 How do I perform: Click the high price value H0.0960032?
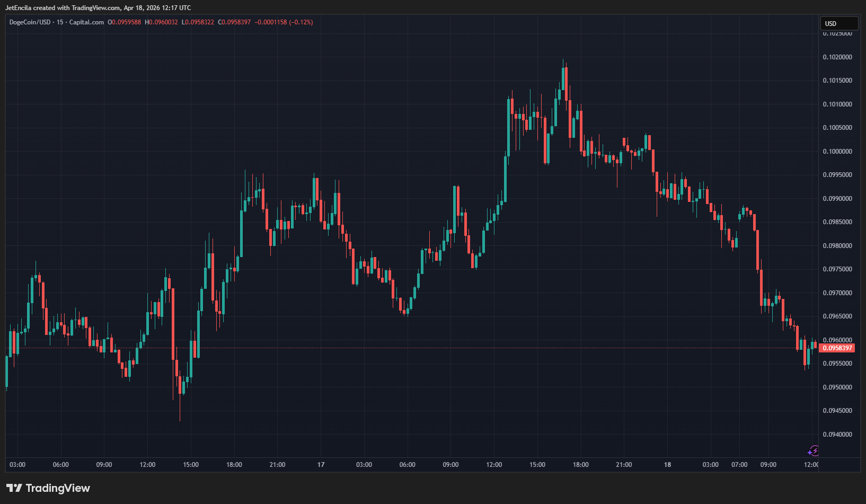(x=161, y=22)
